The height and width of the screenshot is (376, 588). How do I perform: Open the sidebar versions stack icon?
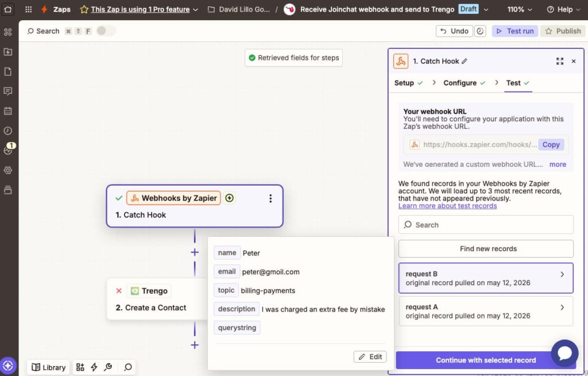tap(8, 190)
